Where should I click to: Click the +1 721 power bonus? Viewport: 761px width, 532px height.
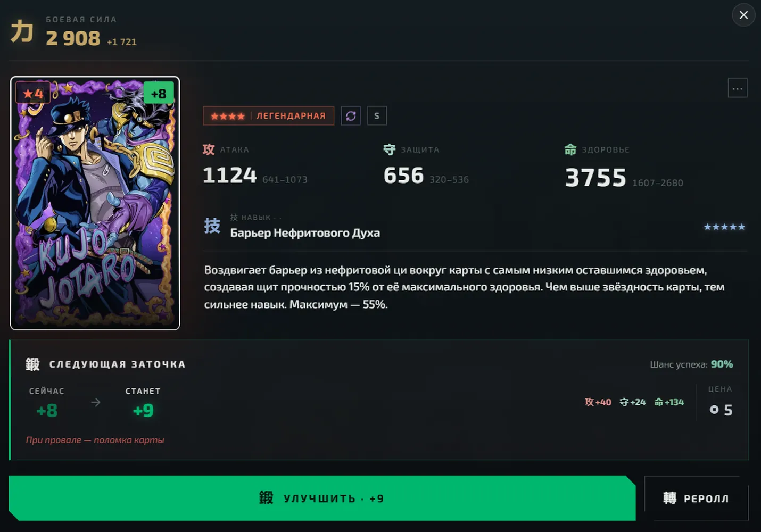(x=122, y=42)
